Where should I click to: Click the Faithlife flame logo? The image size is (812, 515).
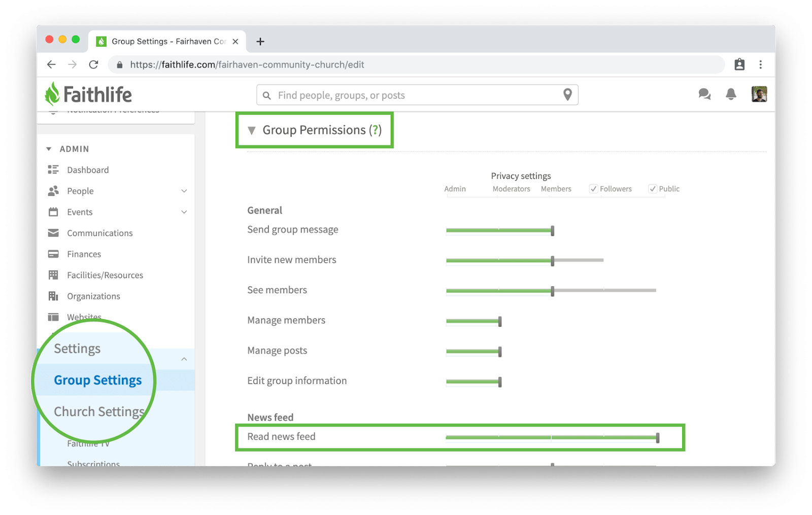52,94
